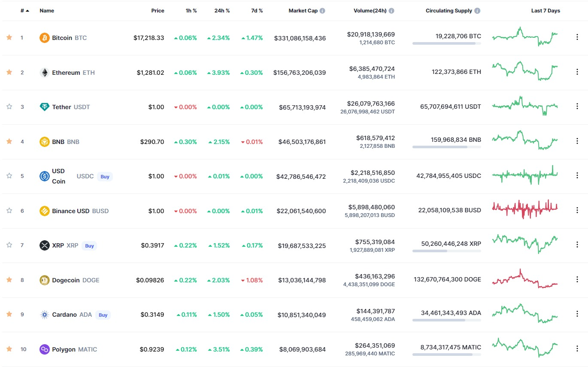The image size is (588, 367).
Task: Click the Buy button next to XRP
Action: 89,246
